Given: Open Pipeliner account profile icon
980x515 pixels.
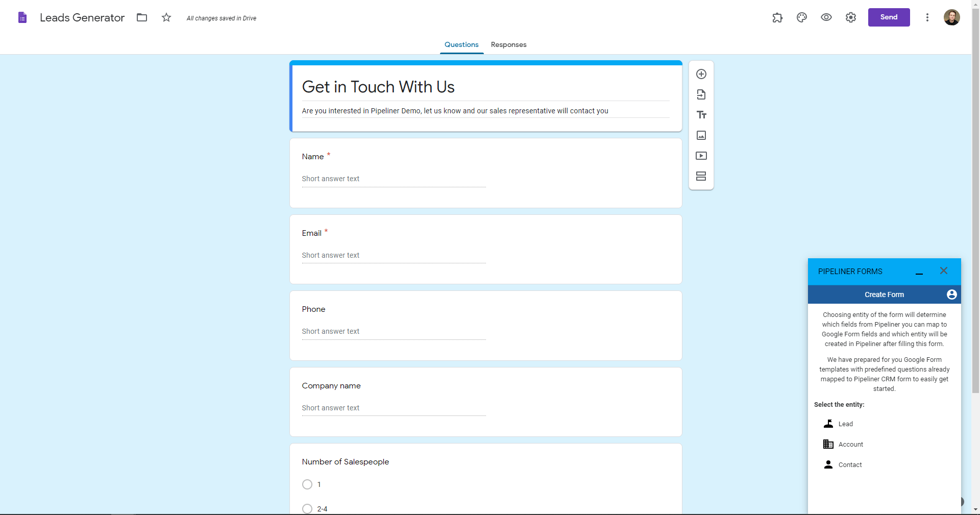Looking at the screenshot, I should (951, 295).
